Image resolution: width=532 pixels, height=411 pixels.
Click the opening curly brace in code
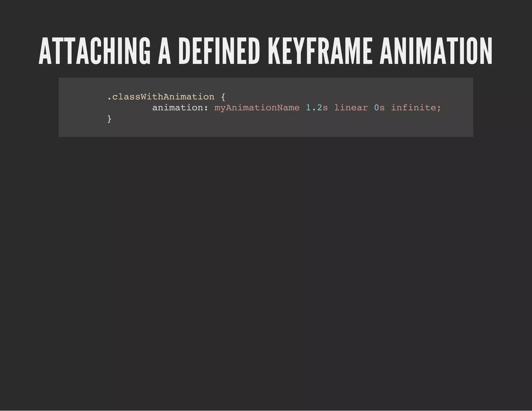click(x=223, y=97)
